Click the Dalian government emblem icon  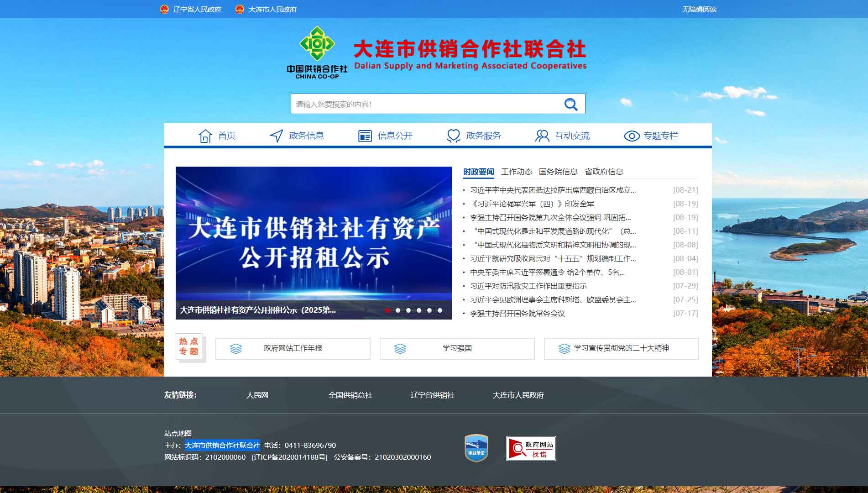[240, 9]
